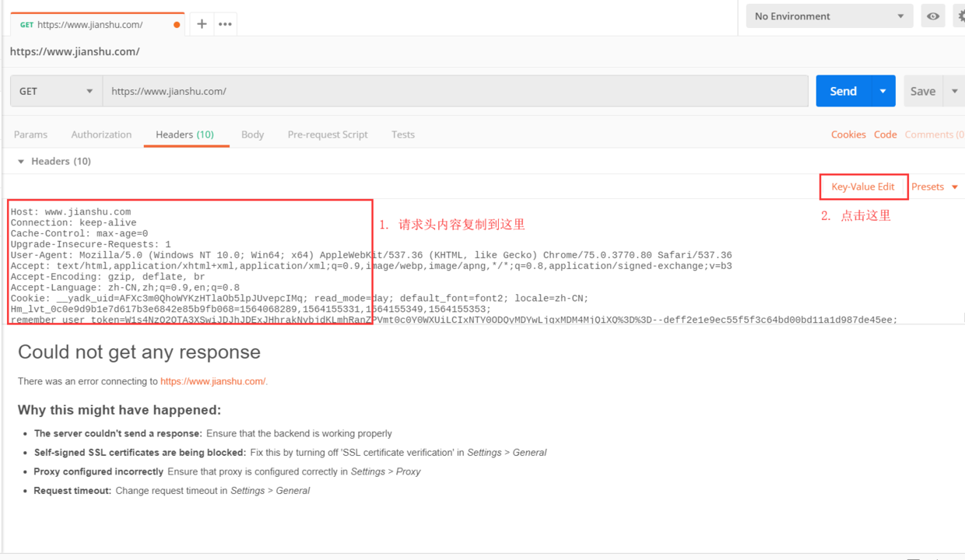Click the 'Could not get any response' heading

(x=139, y=352)
